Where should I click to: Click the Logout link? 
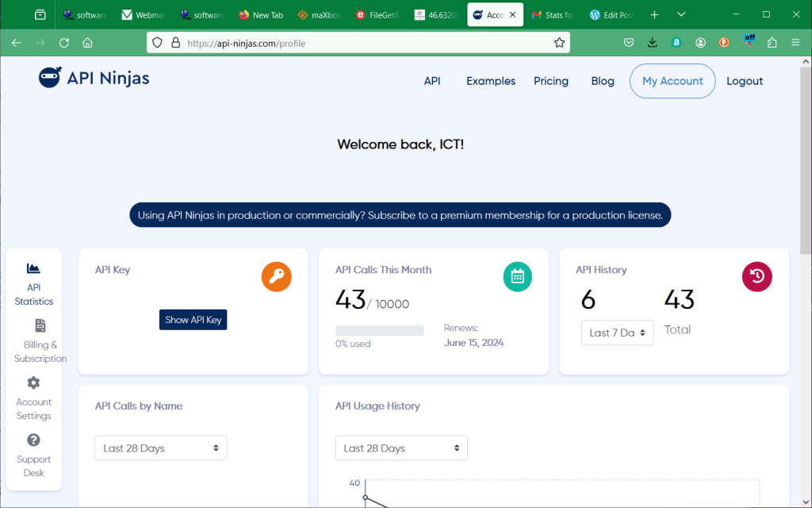[744, 81]
